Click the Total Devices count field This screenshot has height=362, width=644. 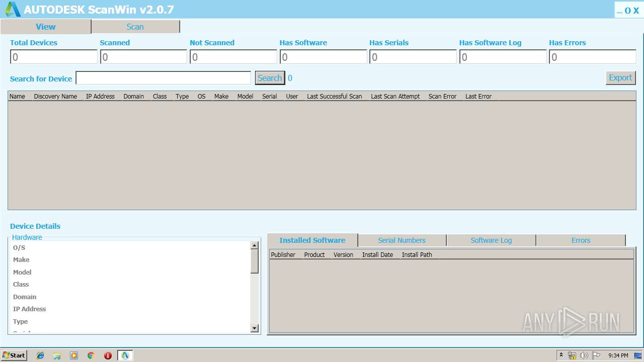click(54, 57)
